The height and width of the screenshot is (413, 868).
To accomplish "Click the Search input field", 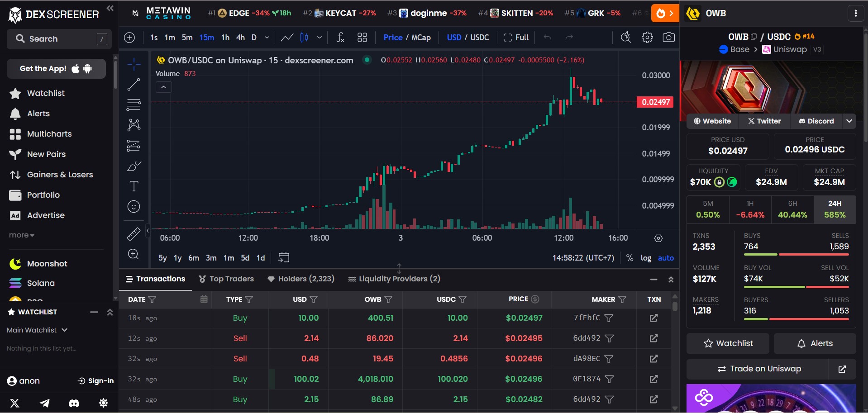I will [59, 39].
